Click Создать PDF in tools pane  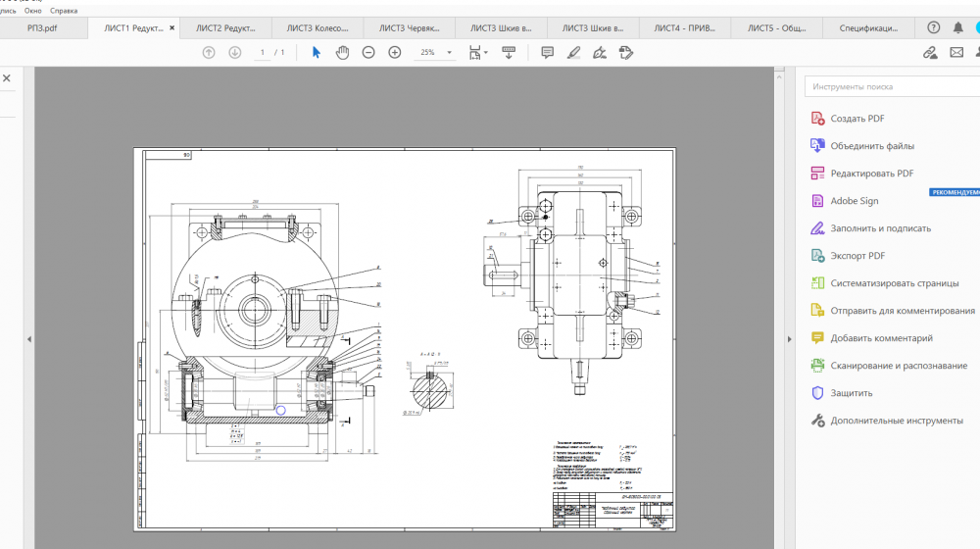coord(857,119)
